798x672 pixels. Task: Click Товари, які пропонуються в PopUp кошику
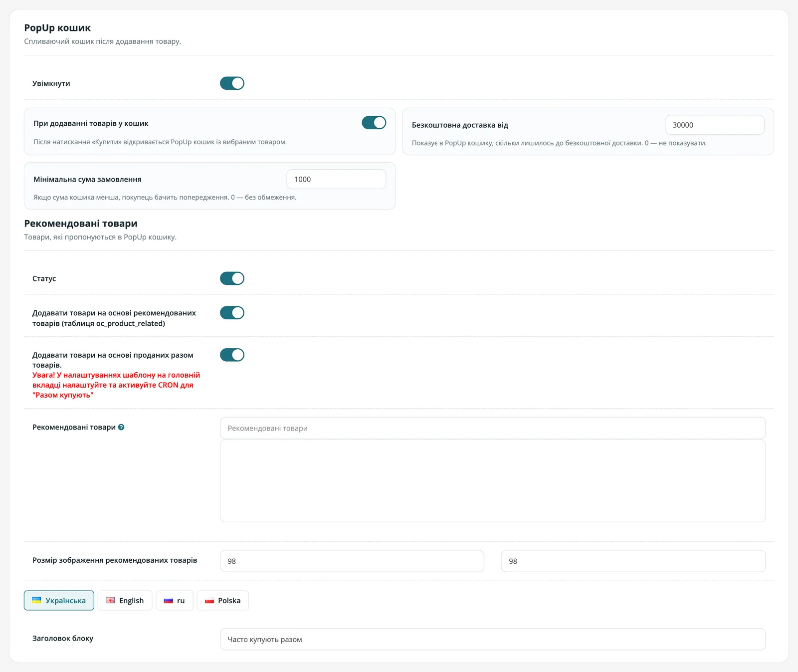tap(100, 237)
